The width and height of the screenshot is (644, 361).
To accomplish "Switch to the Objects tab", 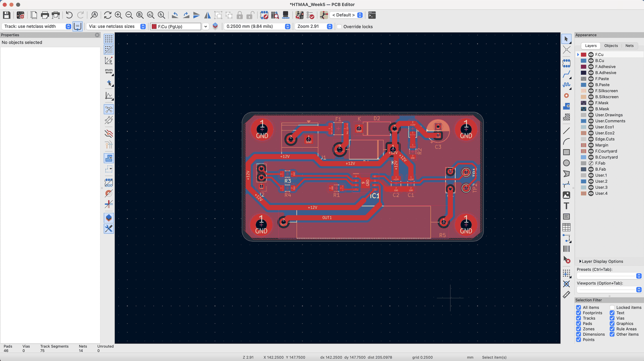I will point(611,46).
